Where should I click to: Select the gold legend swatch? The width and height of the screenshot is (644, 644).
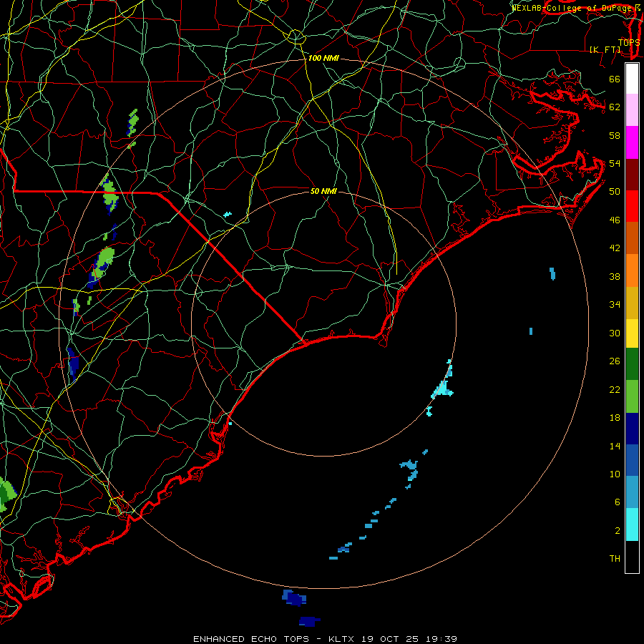(x=632, y=303)
